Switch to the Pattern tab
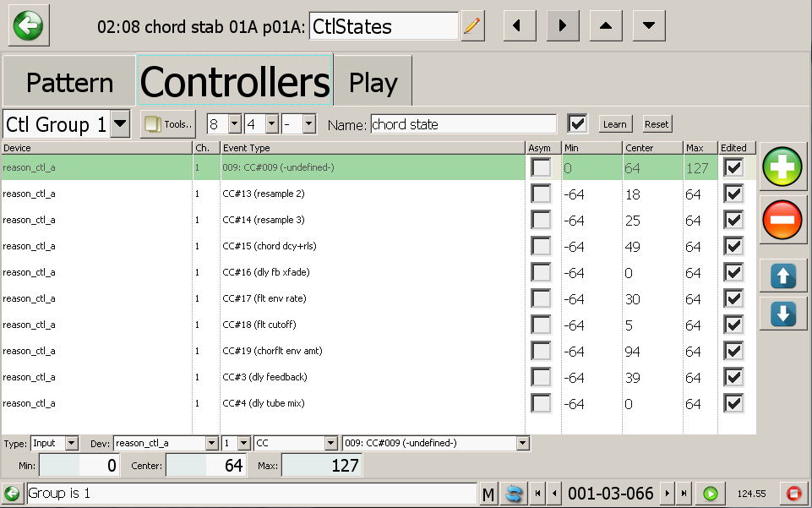Viewport: 812px width, 508px height. click(x=69, y=83)
